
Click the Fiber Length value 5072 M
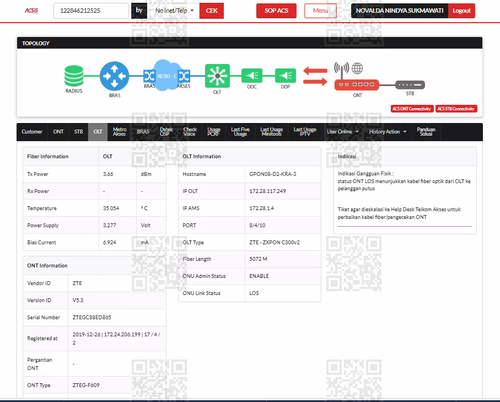(258, 259)
